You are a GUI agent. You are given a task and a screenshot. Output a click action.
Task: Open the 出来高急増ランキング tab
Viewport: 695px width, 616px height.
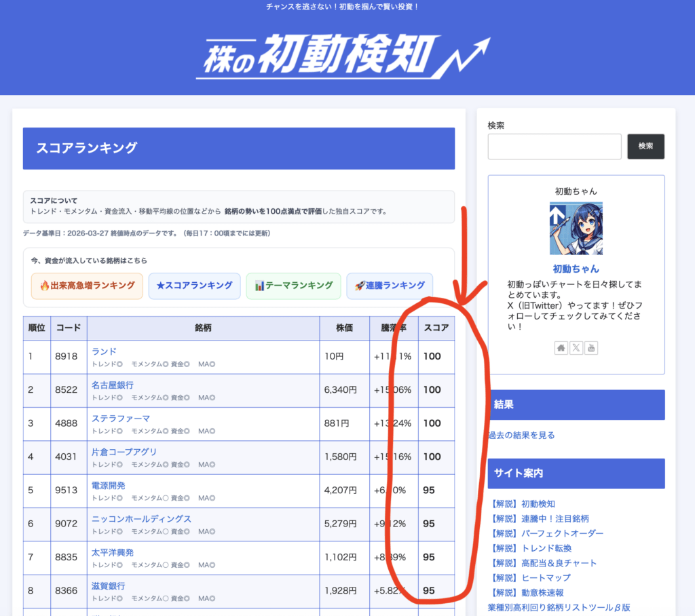[87, 286]
